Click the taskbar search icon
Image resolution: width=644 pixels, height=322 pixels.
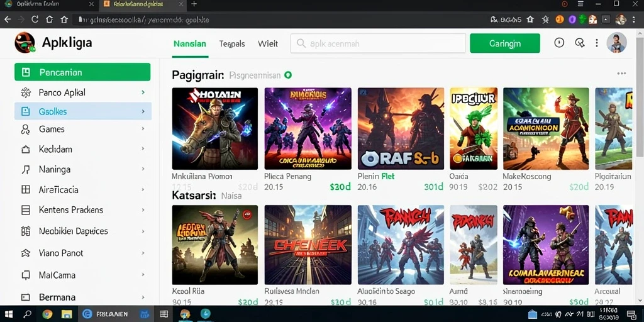click(x=28, y=314)
